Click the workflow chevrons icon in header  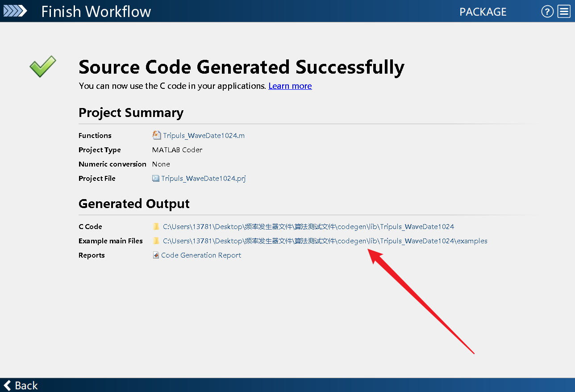15,11
